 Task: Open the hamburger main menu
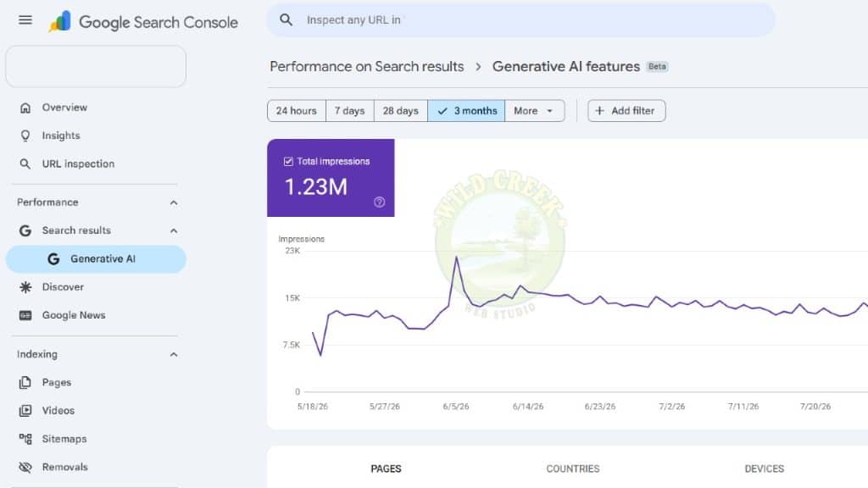tap(25, 20)
